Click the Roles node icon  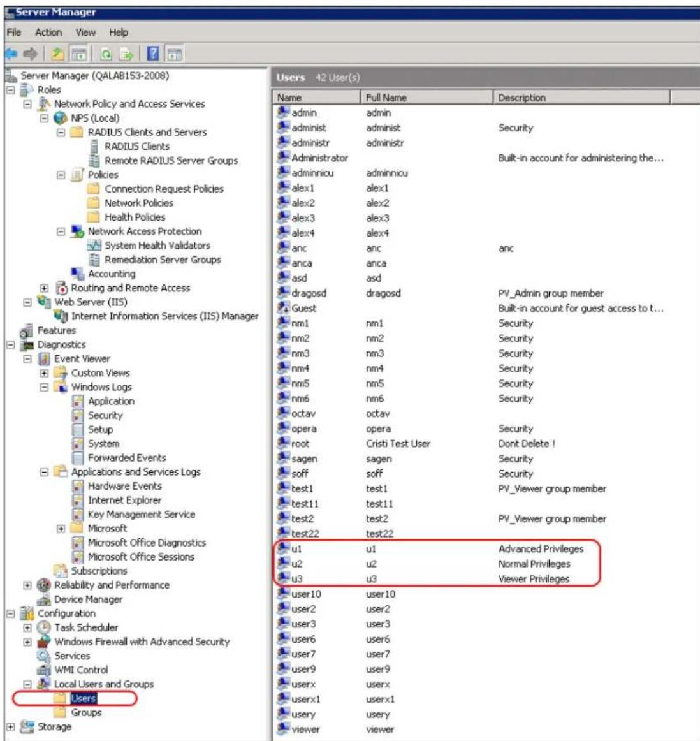[27, 89]
